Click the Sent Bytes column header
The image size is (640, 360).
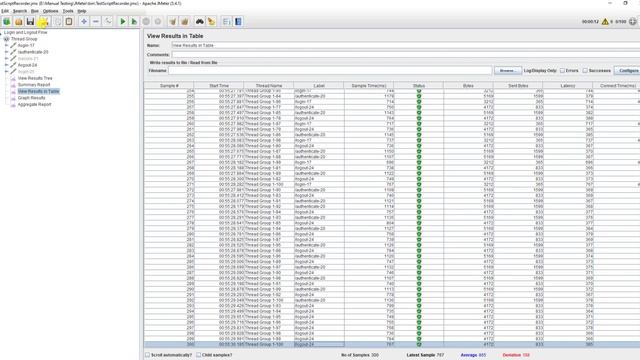click(518, 86)
